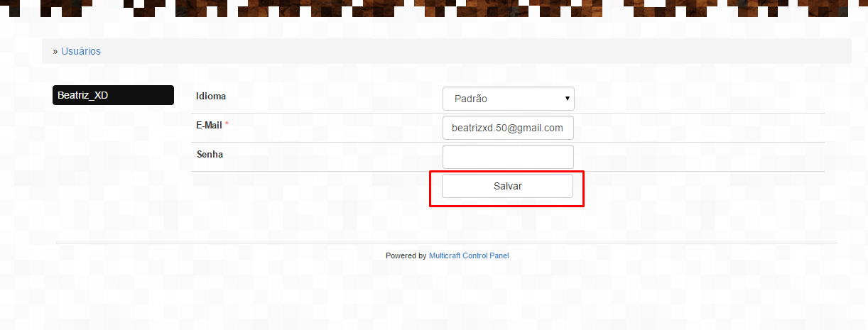This screenshot has width=868, height=330.
Task: Open the Usuários breadcrumb link
Action: pos(81,51)
